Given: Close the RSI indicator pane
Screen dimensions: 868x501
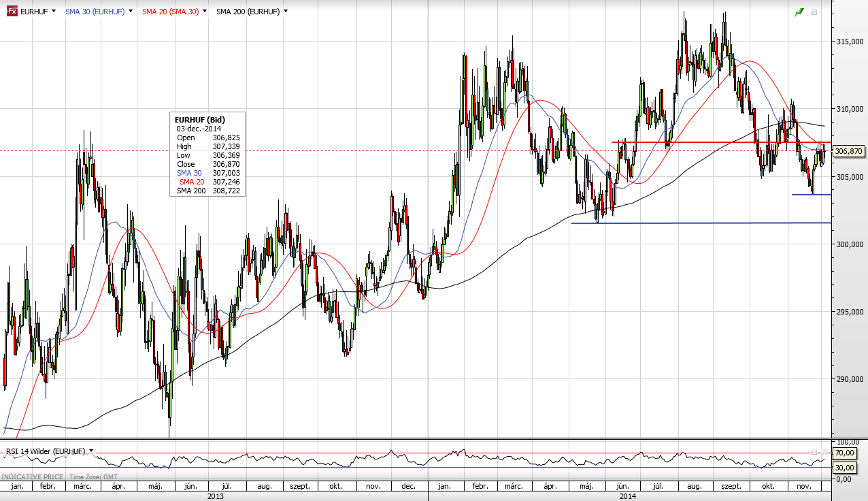Looking at the screenshot, I should pos(824,452).
